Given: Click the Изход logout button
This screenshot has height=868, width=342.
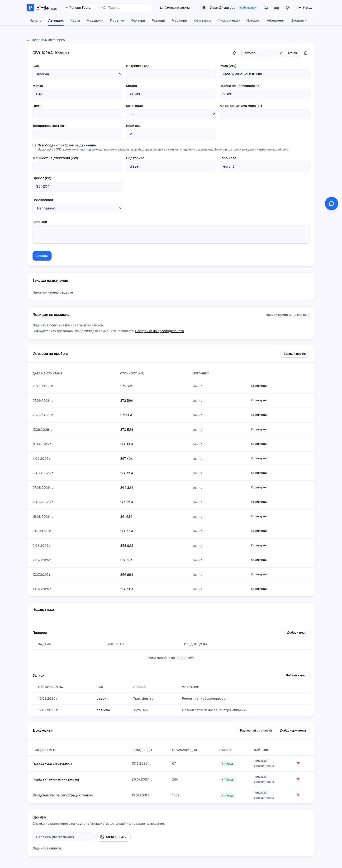Looking at the screenshot, I should [x=305, y=7].
